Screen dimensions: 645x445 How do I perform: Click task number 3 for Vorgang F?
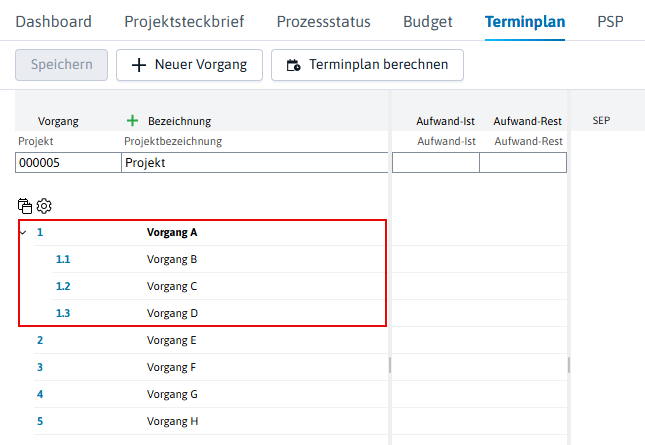click(40, 367)
